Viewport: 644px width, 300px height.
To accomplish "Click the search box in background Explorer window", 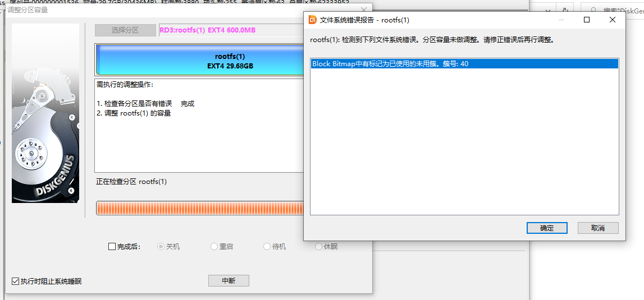I will (x=613, y=10).
